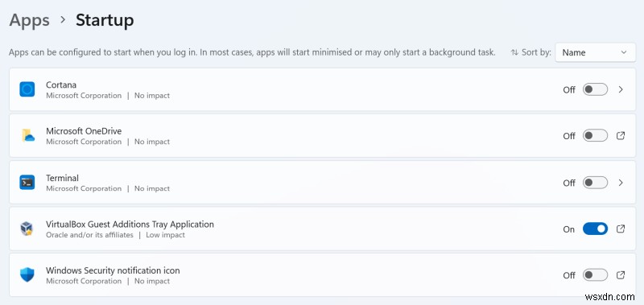Select VirtualBox Guest Additions Tray Application name
The width and height of the screenshot is (644, 305).
coord(130,225)
